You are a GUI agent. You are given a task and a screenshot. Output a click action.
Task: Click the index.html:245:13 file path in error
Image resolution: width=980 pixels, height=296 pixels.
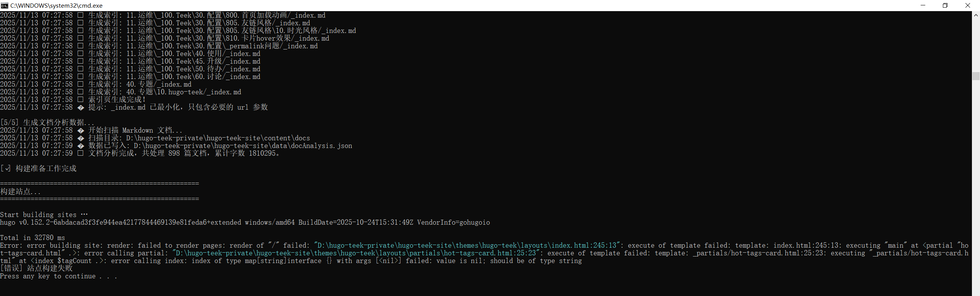tap(467, 245)
